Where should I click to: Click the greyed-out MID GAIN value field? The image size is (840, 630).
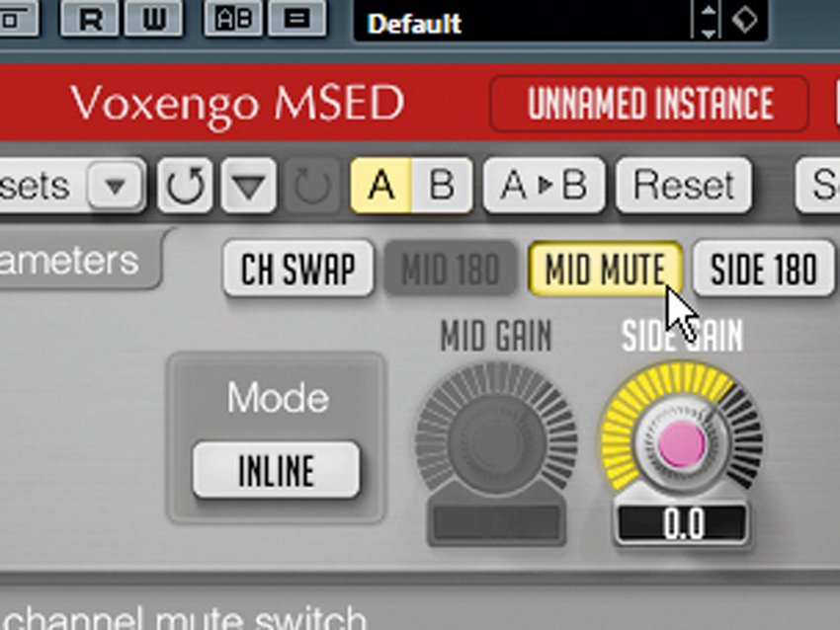click(496, 523)
